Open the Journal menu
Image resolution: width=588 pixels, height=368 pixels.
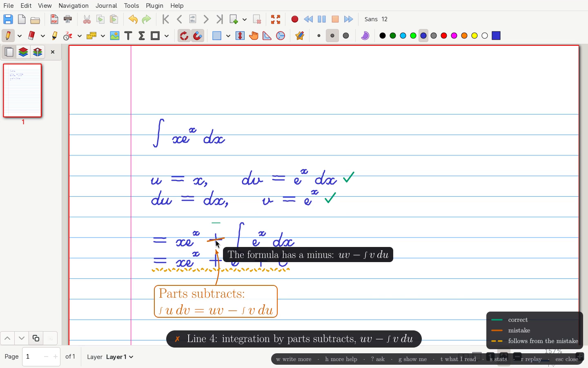(106, 6)
